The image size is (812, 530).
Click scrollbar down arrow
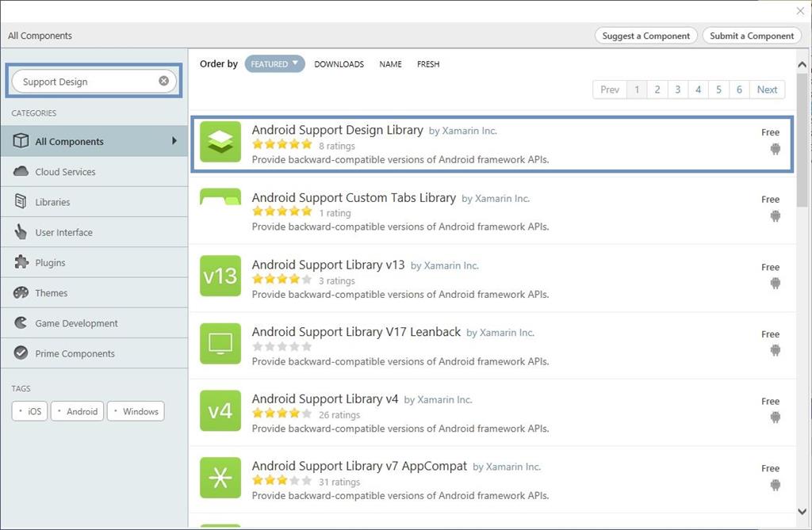[802, 511]
